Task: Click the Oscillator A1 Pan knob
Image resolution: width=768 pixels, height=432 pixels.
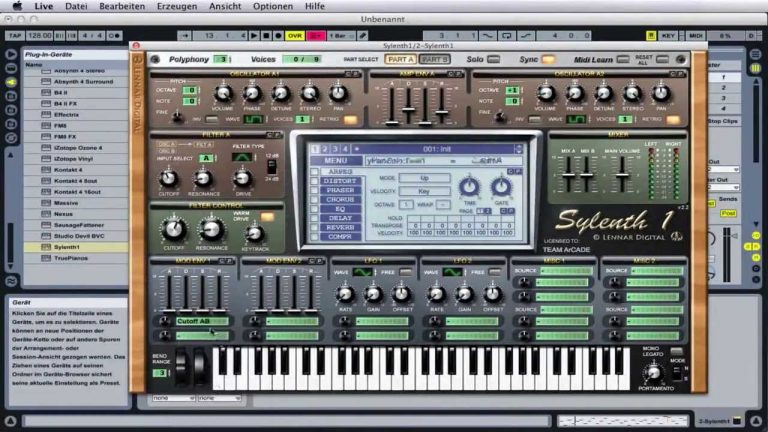Action: [338, 93]
